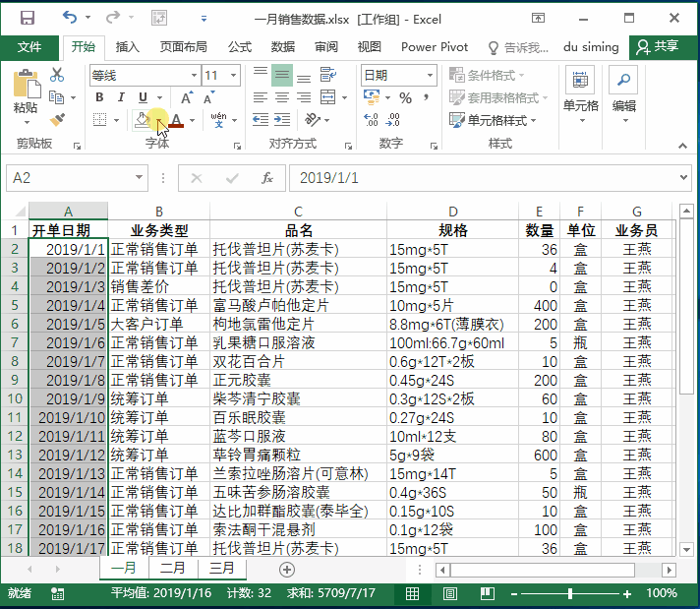Switch to the 二月 sheet tab
Viewport: 700px width, 609px height.
point(172,568)
